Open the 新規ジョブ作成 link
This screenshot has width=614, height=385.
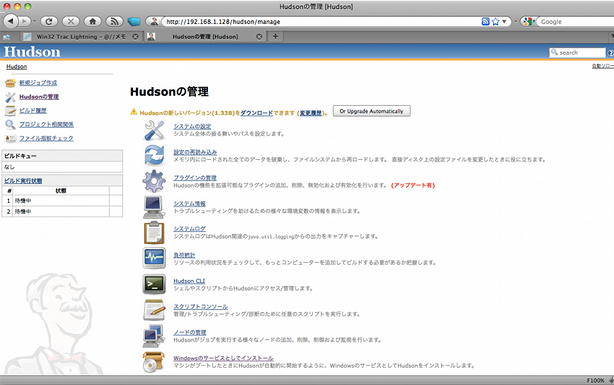[38, 83]
